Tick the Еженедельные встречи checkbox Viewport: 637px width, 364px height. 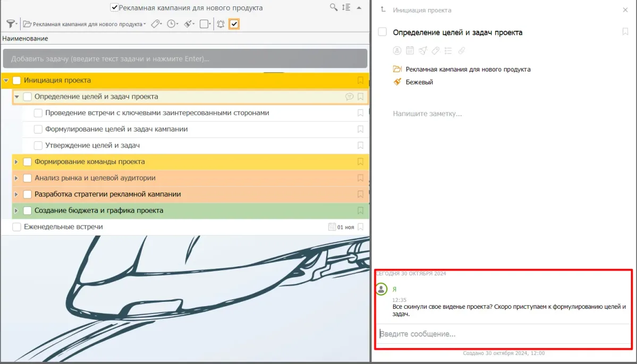click(x=16, y=227)
